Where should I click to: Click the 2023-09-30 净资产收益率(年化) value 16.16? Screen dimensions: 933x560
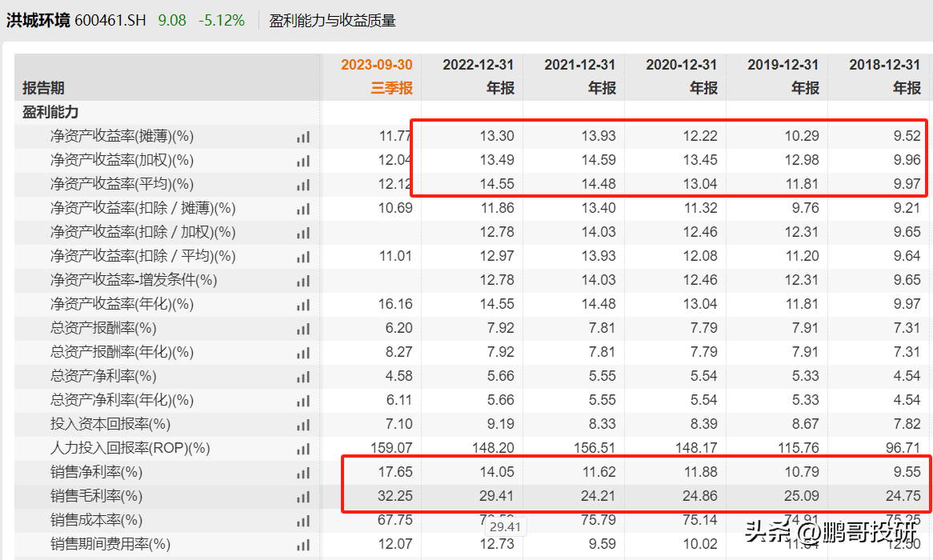coord(395,304)
